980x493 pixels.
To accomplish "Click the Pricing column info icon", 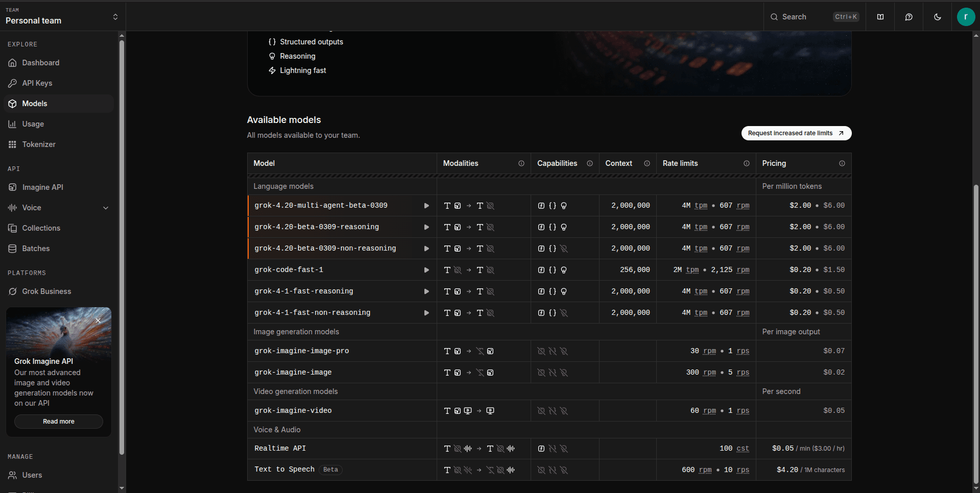I will point(842,163).
